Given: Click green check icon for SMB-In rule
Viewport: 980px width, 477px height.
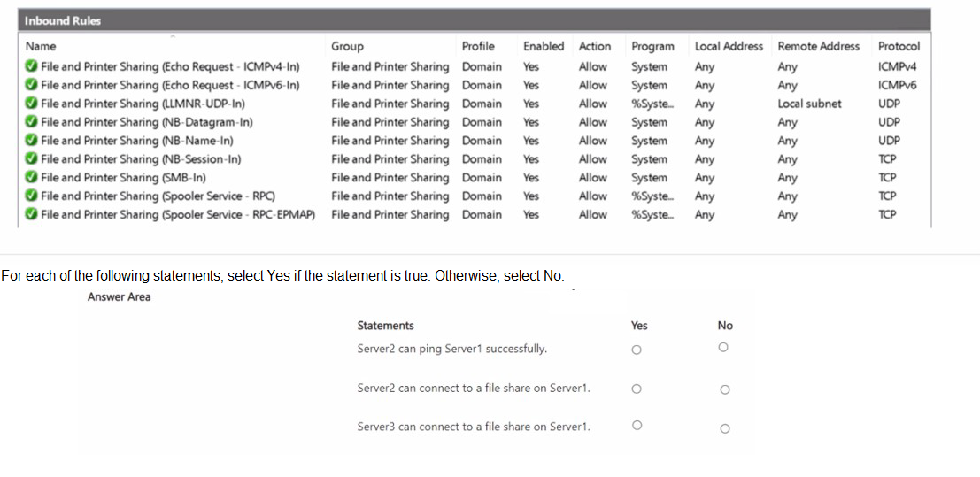Looking at the screenshot, I should click(x=31, y=177).
